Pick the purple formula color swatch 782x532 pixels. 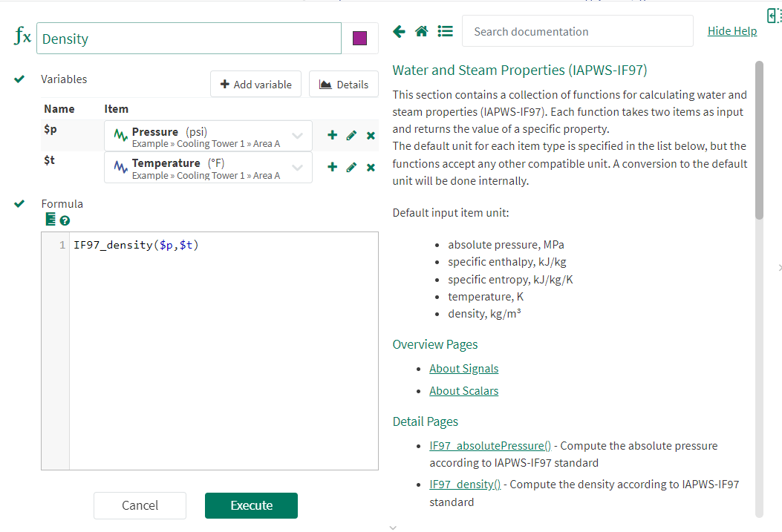tap(359, 39)
